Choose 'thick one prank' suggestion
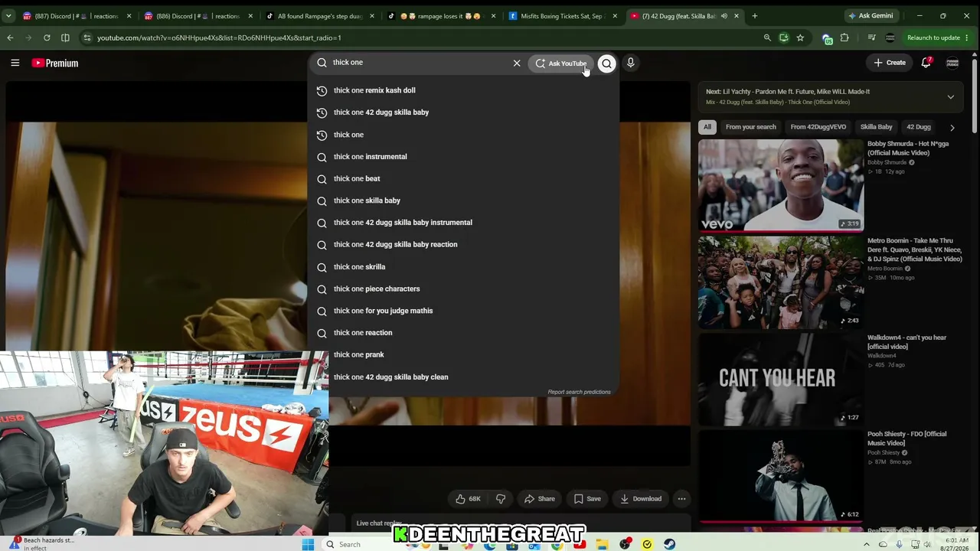Screen dimensions: 980x551 coord(464,355)
